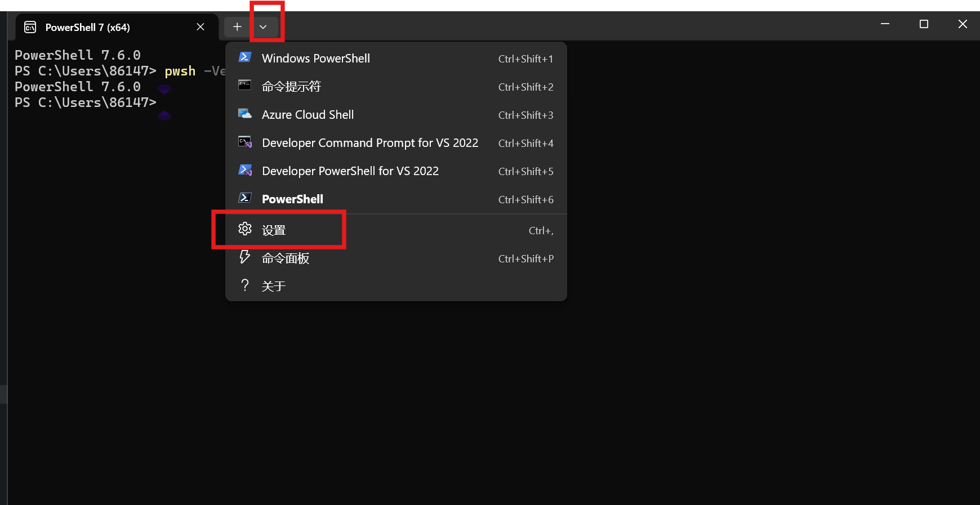The image size is (980, 505).
Task: Click the pwsh command text in terminal
Action: point(180,71)
